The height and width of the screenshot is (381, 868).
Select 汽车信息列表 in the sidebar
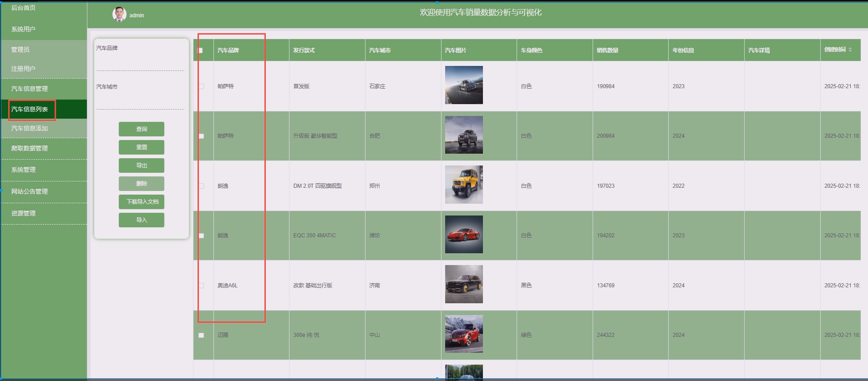(x=44, y=109)
